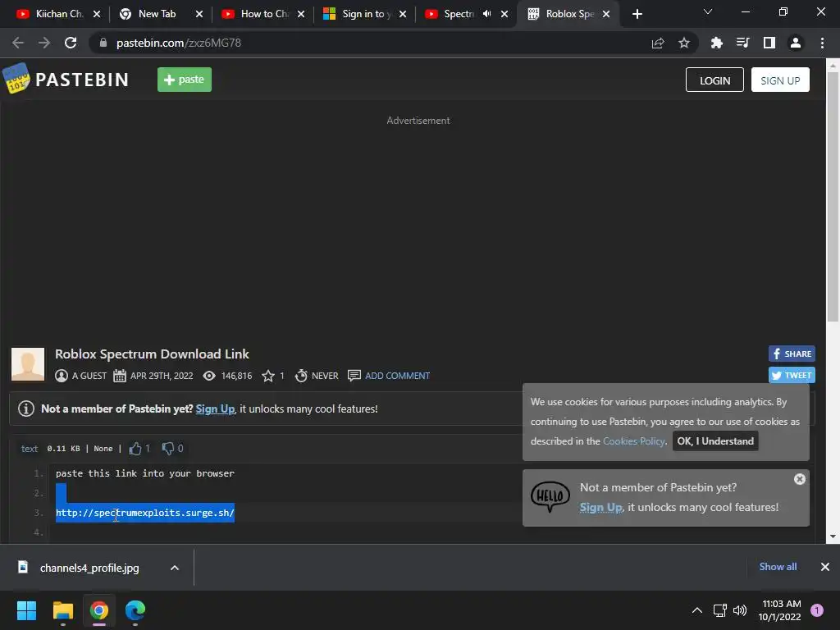
Task: Go forward in browser history
Action: click(x=44, y=43)
